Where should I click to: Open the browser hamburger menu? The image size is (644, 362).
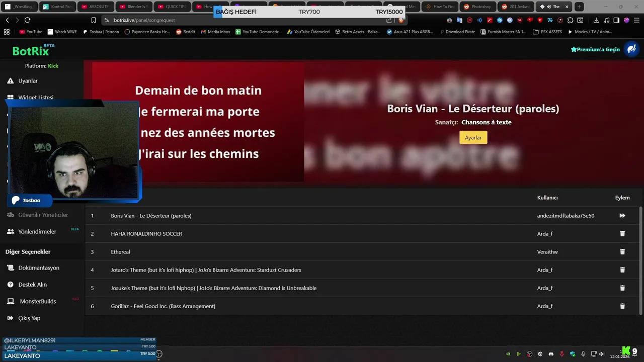[x=636, y=20]
